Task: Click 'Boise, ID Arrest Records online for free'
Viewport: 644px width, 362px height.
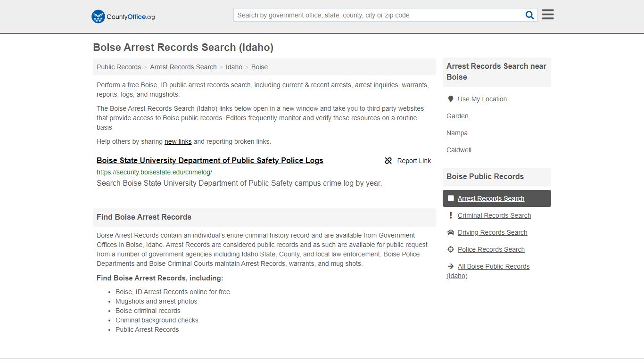Action: click(x=173, y=292)
